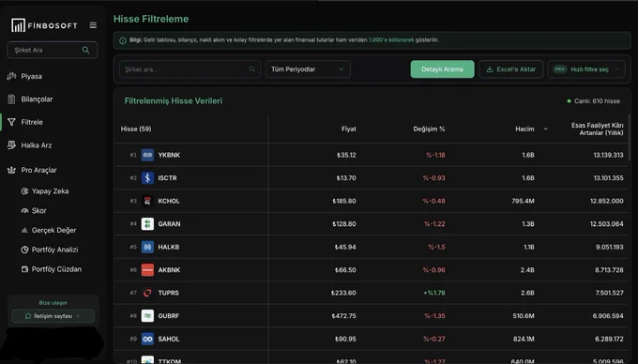This screenshot has height=364, width=638.
Task: Click the magnifier icon in the filter search field
Action: [252, 69]
